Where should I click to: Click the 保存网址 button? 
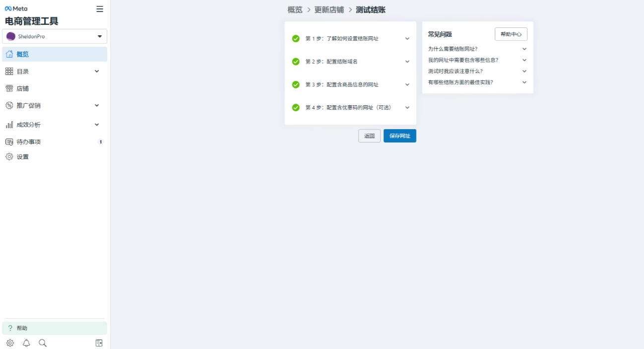point(399,136)
